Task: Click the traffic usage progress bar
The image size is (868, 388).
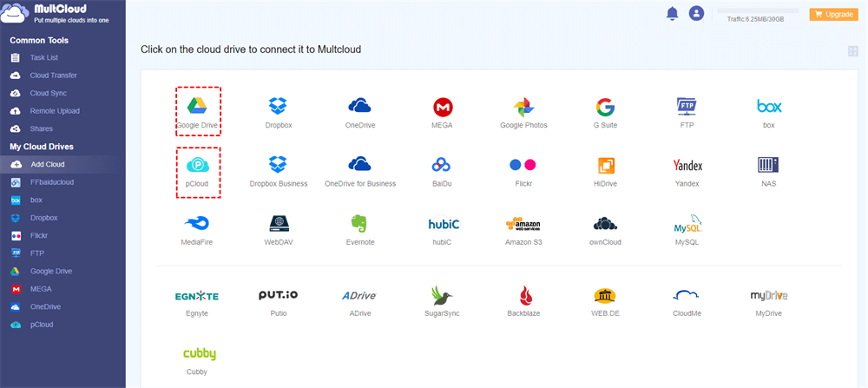Action: [758, 10]
